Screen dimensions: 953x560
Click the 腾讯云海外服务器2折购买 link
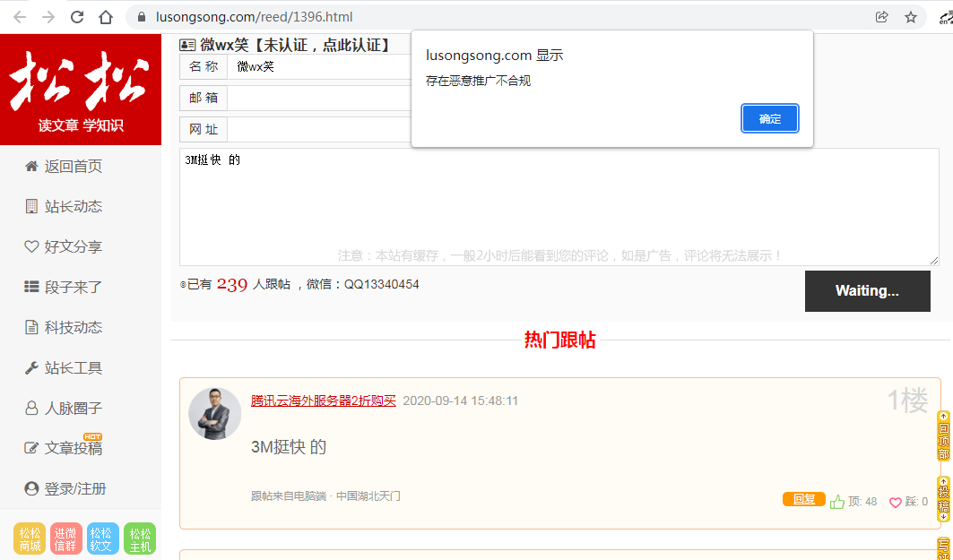[324, 401]
